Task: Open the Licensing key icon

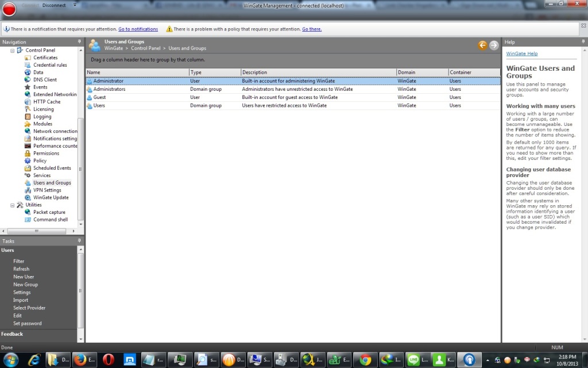Action: [28, 109]
